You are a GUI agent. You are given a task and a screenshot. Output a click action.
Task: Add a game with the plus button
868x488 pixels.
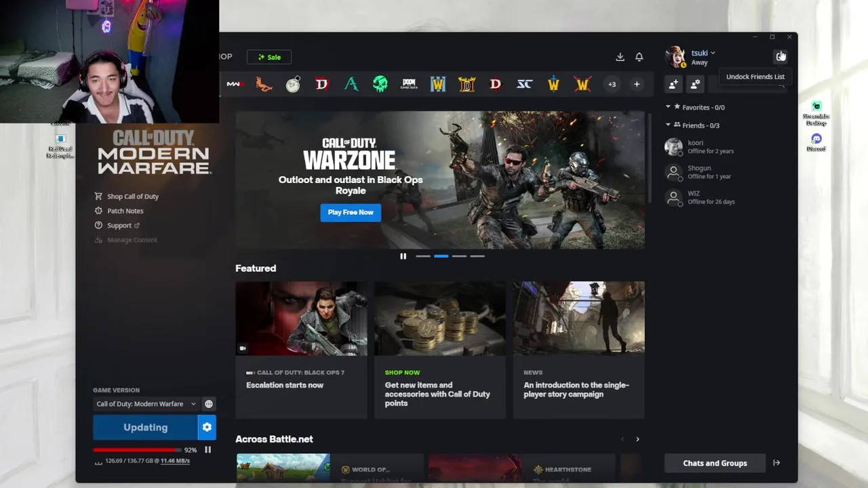point(637,84)
